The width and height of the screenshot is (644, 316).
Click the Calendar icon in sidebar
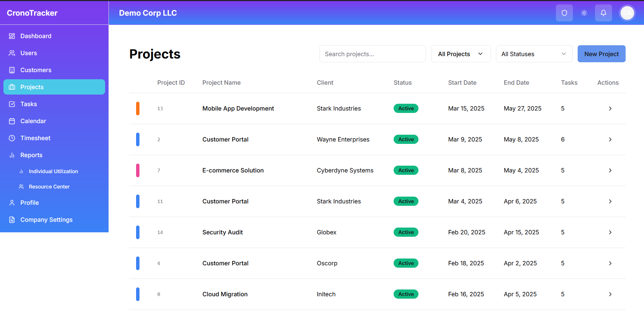click(x=12, y=121)
